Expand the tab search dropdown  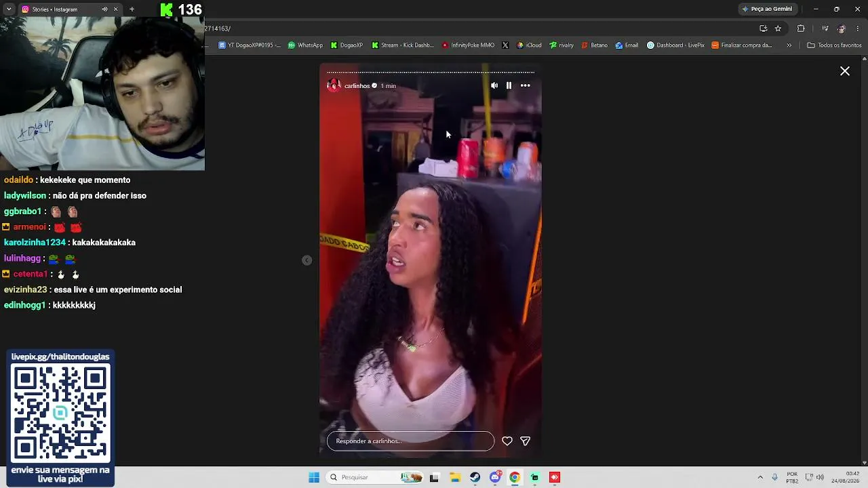click(x=9, y=9)
